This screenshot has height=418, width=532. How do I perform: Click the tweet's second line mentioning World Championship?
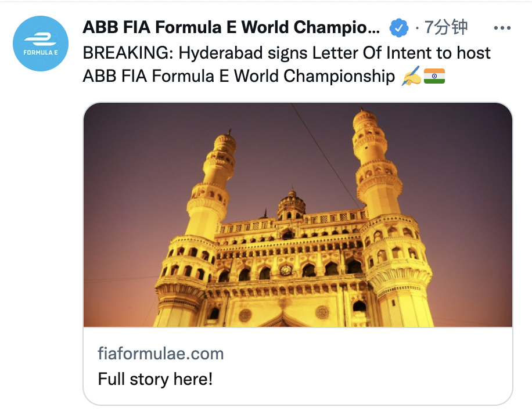(239, 76)
